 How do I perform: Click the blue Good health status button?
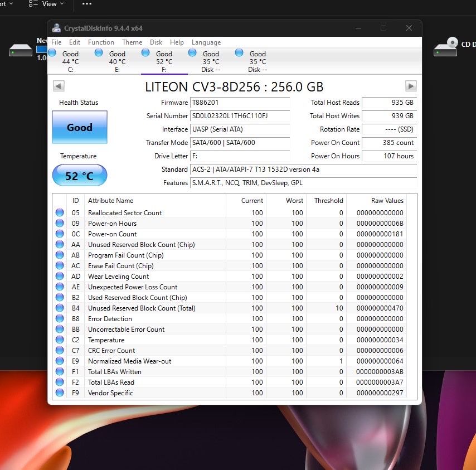pos(80,127)
